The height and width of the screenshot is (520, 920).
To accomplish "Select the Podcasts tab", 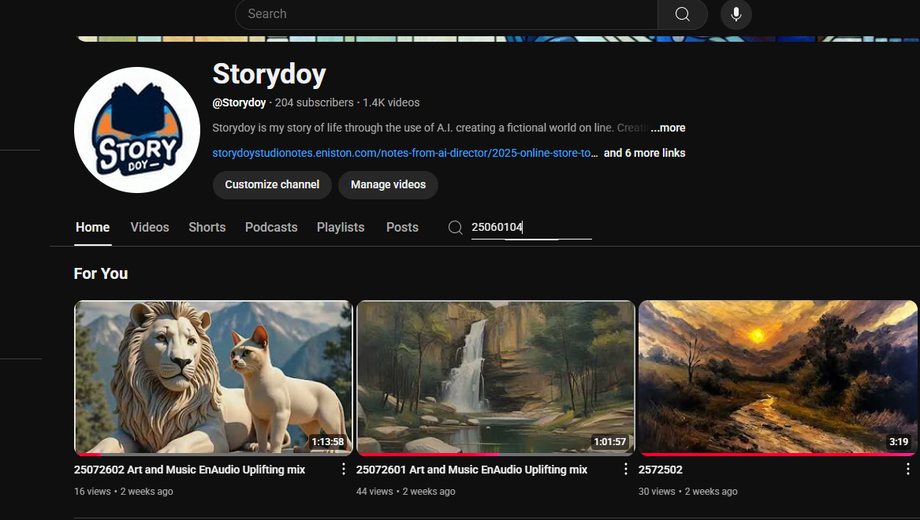I will pos(271,228).
